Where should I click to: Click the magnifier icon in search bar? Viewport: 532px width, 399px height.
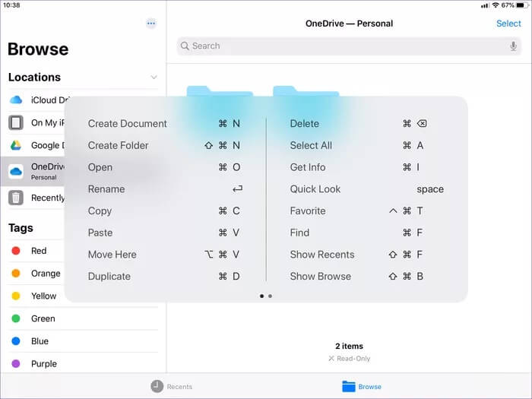click(x=185, y=46)
